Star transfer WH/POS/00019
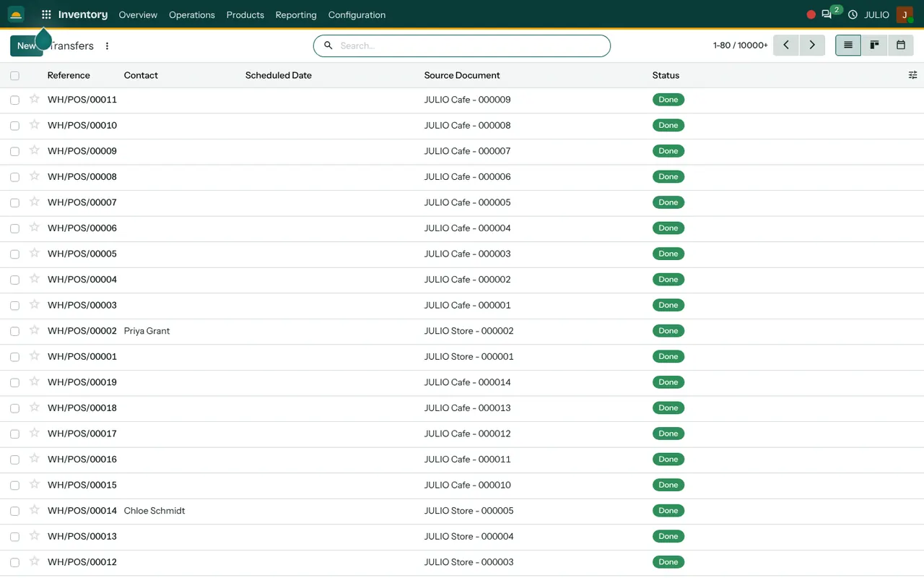Viewport: 924px width, 578px height. [34, 381]
